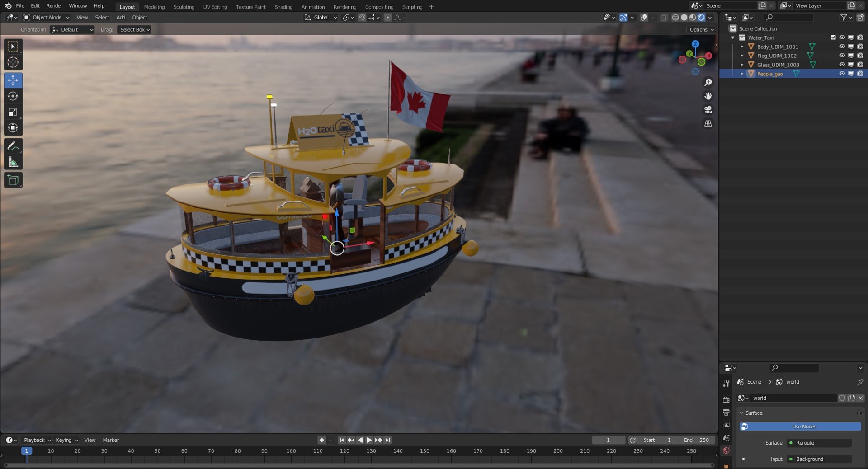Toggle snapping magnet in header

tap(362, 18)
